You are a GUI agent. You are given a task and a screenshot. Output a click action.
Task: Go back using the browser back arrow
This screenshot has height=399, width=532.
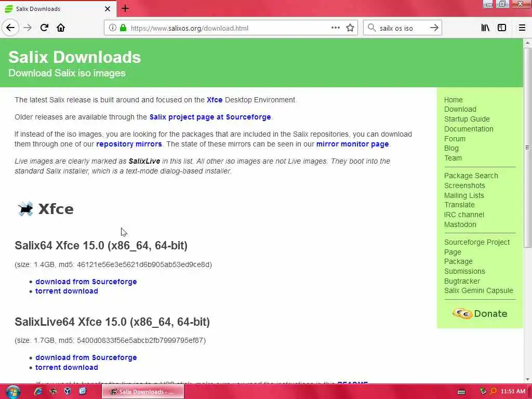tap(10, 28)
